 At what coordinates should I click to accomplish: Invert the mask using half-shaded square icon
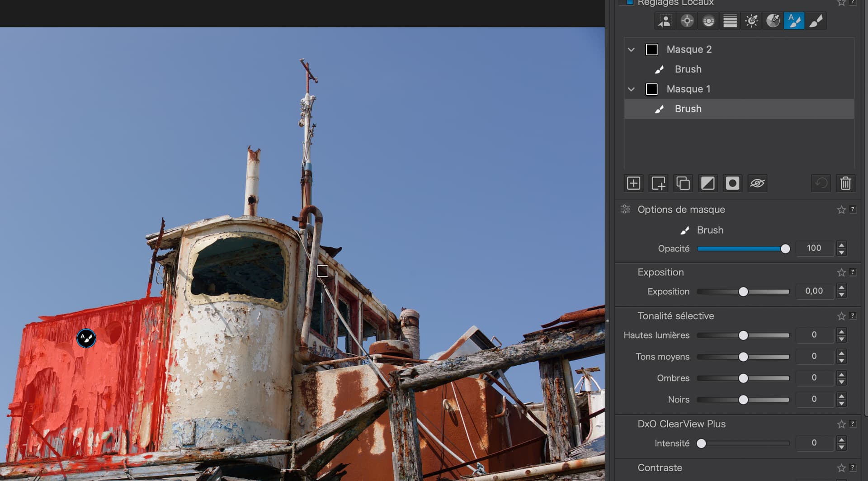click(x=708, y=183)
